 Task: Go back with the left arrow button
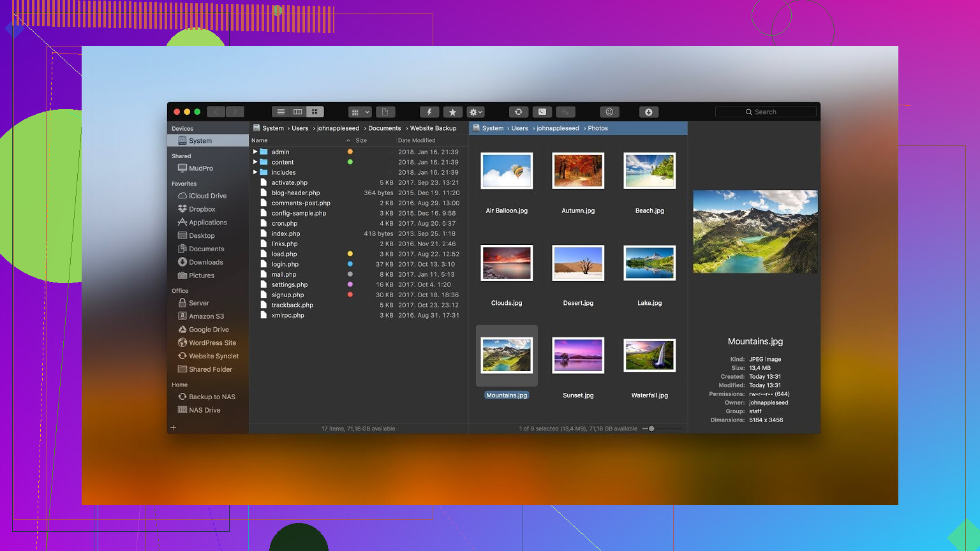(x=216, y=112)
